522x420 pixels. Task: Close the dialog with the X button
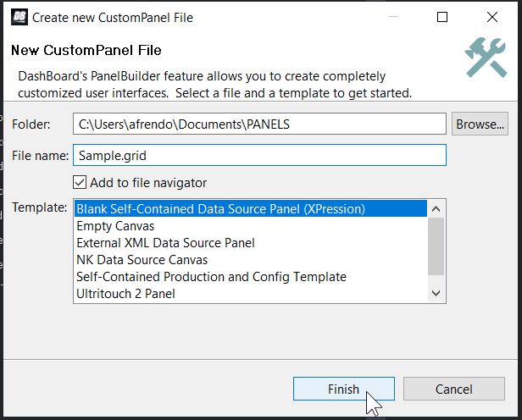click(492, 16)
